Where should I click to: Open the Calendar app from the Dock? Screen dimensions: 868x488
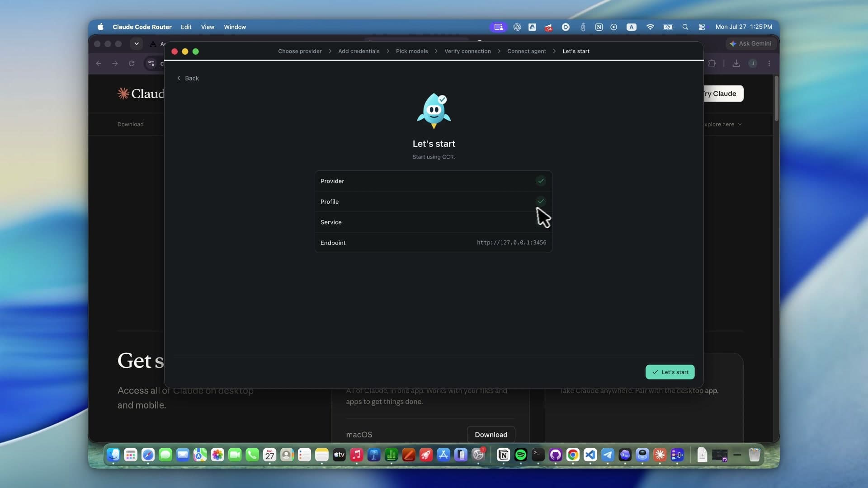[270, 455]
